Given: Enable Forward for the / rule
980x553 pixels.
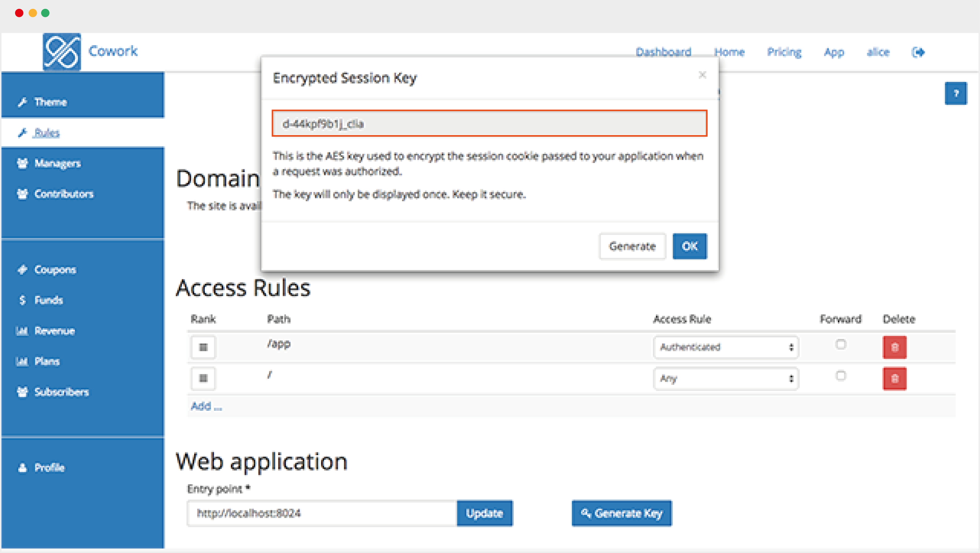Looking at the screenshot, I should [841, 376].
